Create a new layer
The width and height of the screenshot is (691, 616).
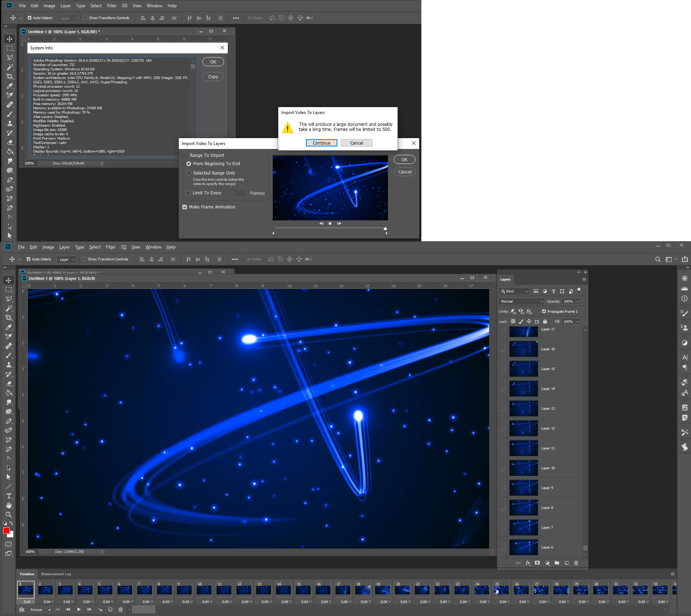(x=566, y=563)
